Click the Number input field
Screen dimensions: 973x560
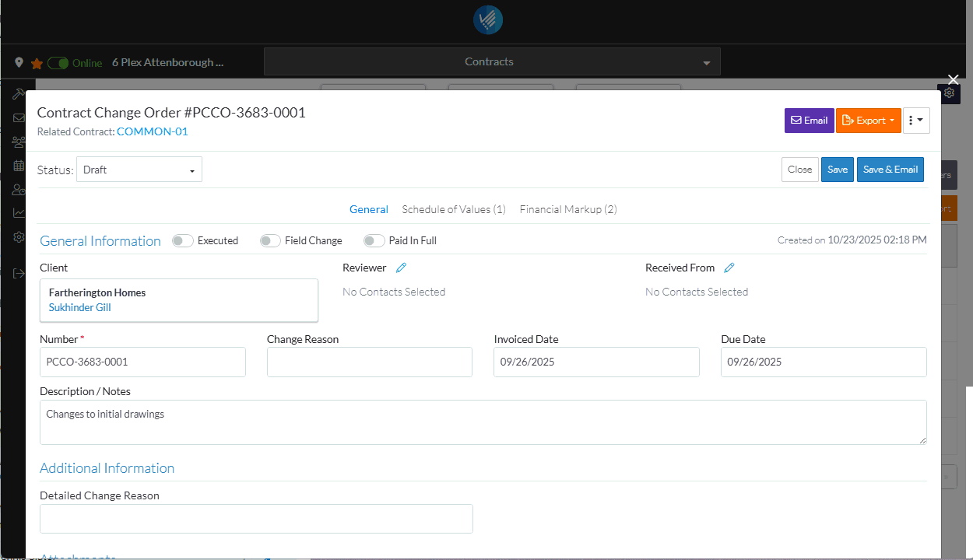click(x=142, y=362)
